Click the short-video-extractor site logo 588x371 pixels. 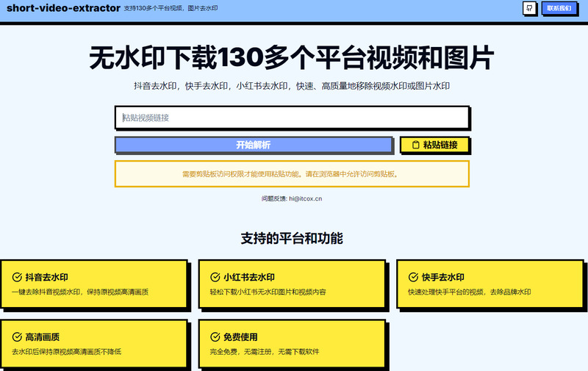pyautogui.click(x=63, y=8)
